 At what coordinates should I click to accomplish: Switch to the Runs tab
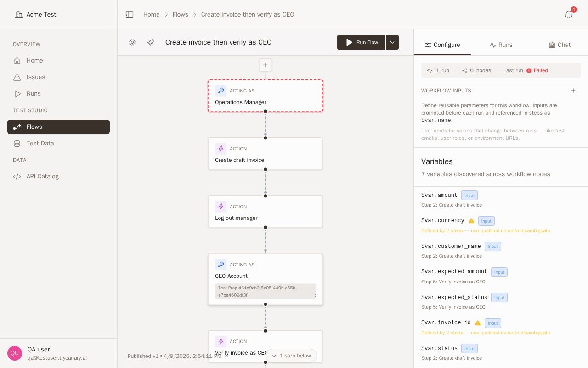(501, 45)
